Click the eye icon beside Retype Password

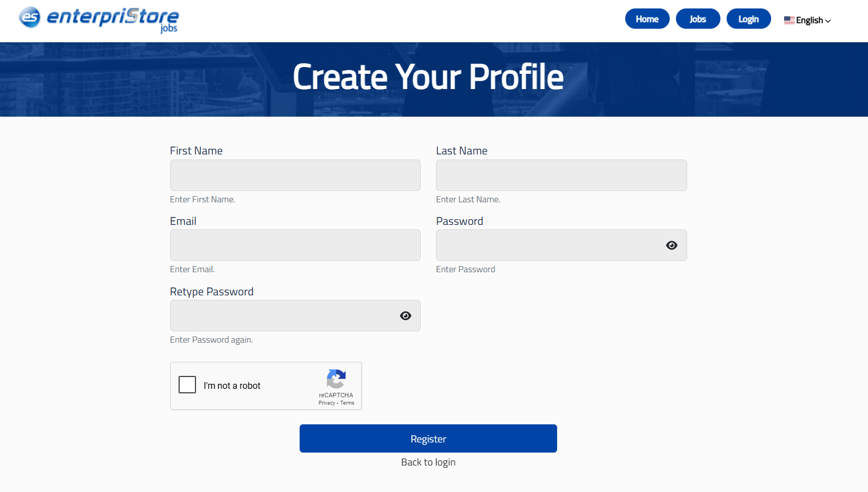(405, 316)
